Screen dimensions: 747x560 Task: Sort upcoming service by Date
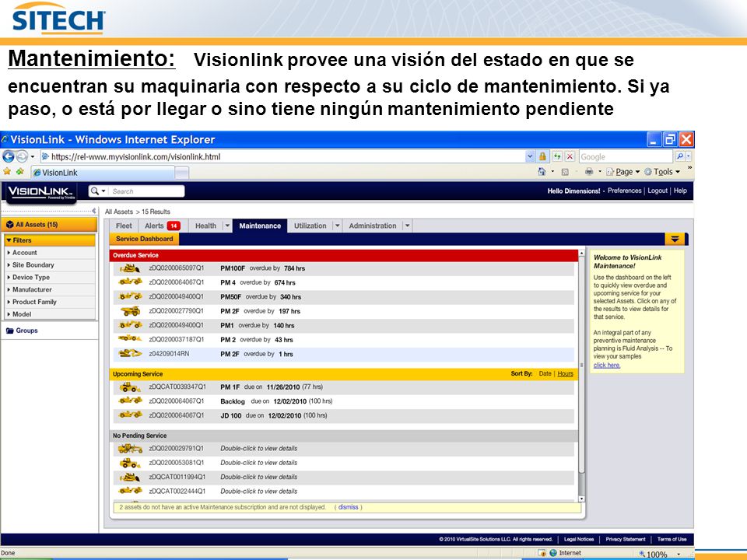pos(545,374)
